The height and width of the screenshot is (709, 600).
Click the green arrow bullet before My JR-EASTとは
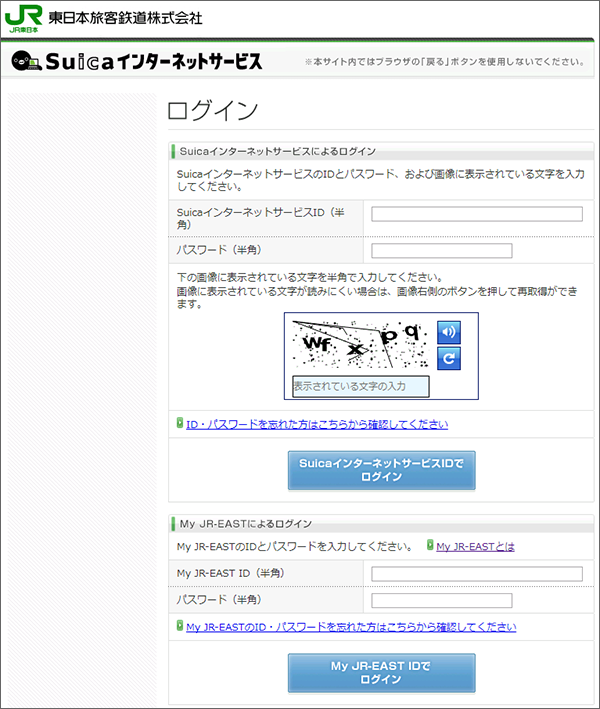click(x=430, y=545)
